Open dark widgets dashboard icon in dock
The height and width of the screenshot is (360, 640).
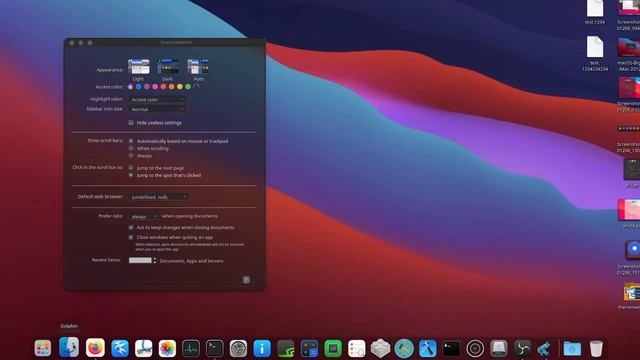pyautogui.click(x=309, y=348)
